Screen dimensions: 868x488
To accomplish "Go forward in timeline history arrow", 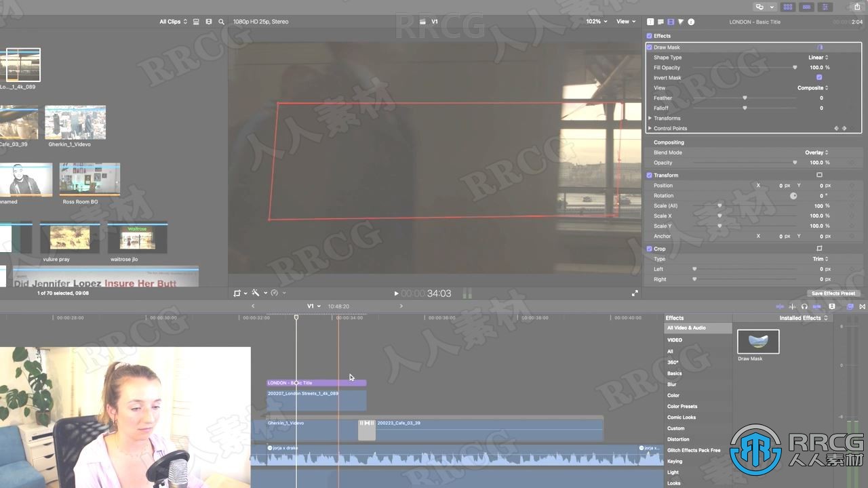I will point(401,306).
